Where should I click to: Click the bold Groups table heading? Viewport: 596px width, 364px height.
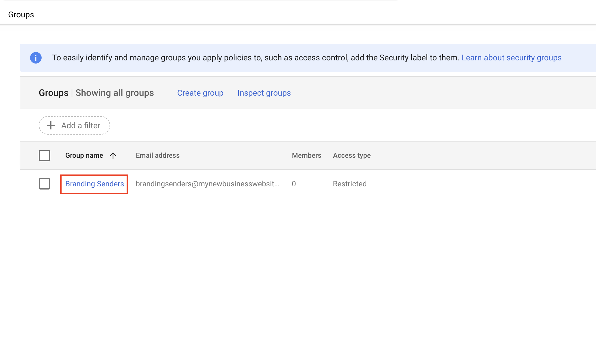53,93
